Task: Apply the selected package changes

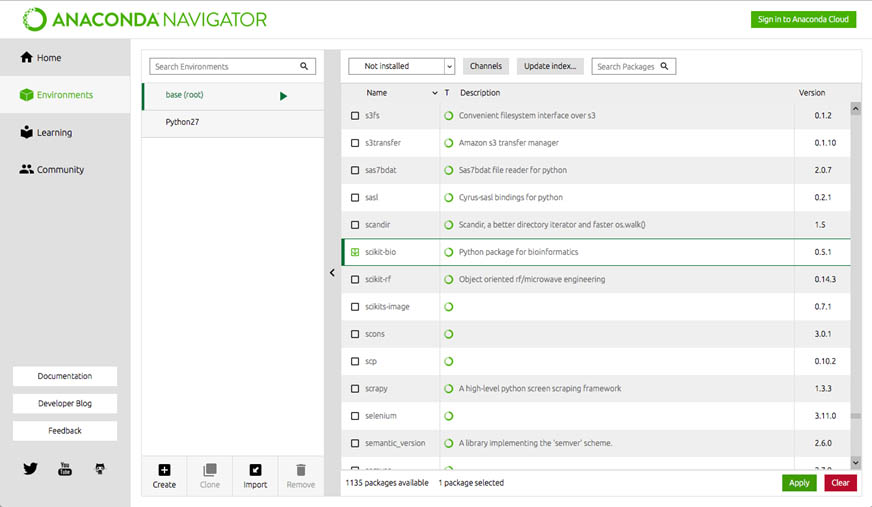Action: tap(799, 483)
